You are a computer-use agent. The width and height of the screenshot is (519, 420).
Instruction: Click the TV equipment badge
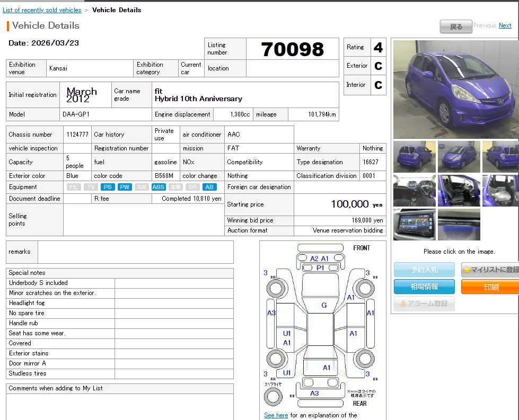(x=91, y=187)
